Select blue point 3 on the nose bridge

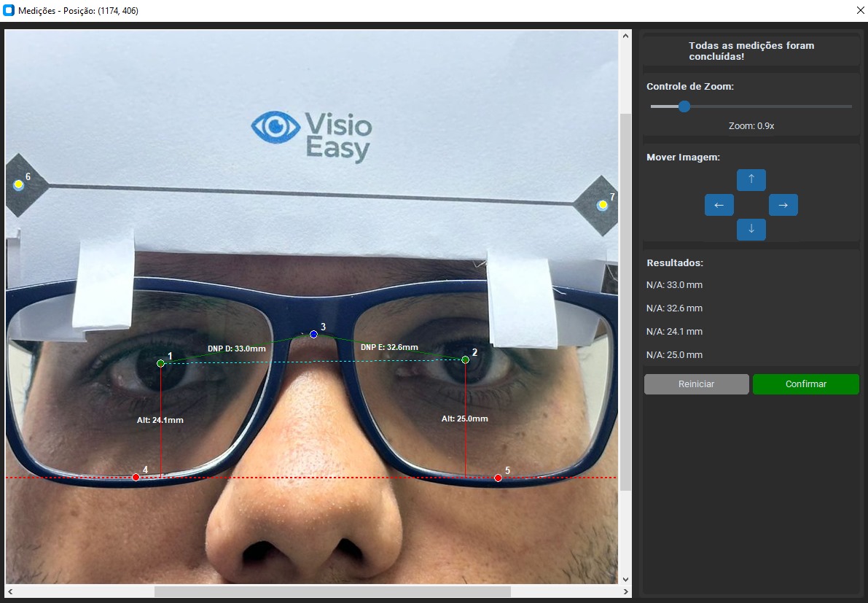[x=314, y=335]
